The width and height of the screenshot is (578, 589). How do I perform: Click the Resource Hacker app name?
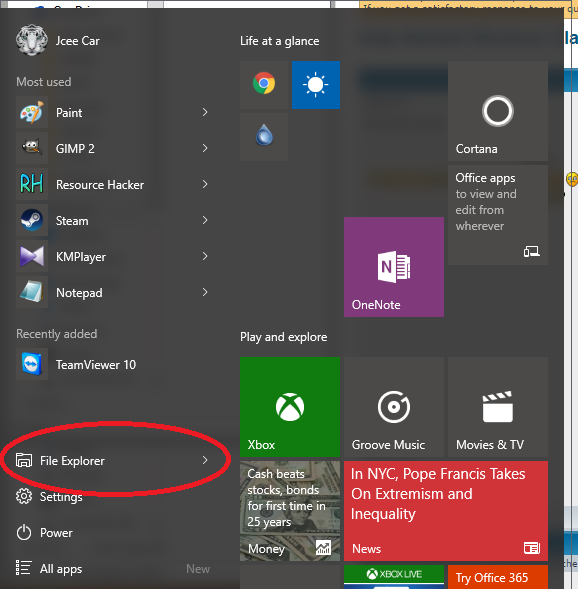pyautogui.click(x=100, y=184)
